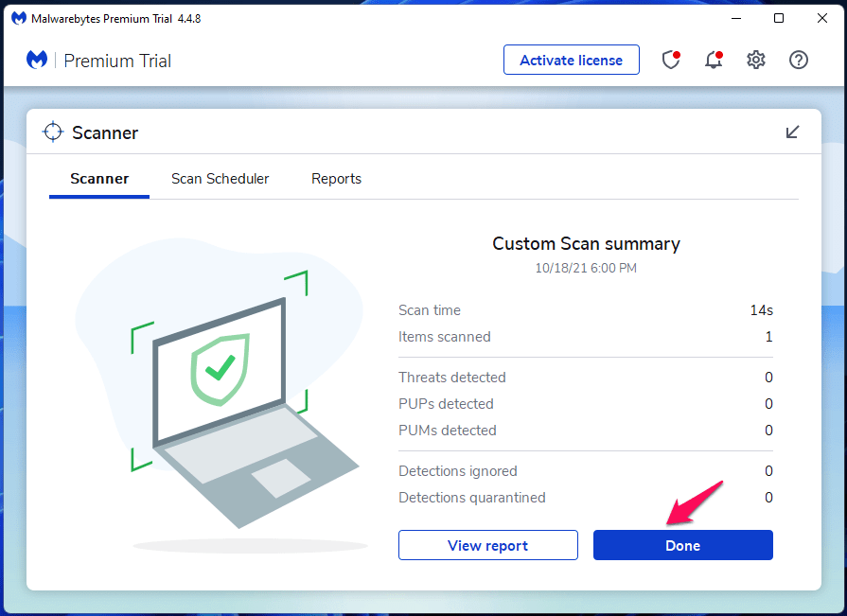Click the PUMs detected label
Viewport: 847px width, 616px height.
point(448,431)
